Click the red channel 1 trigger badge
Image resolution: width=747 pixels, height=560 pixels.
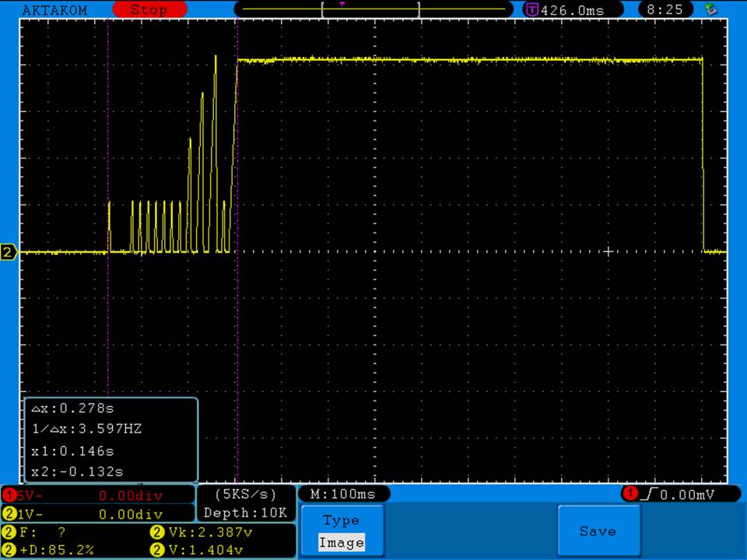click(629, 494)
